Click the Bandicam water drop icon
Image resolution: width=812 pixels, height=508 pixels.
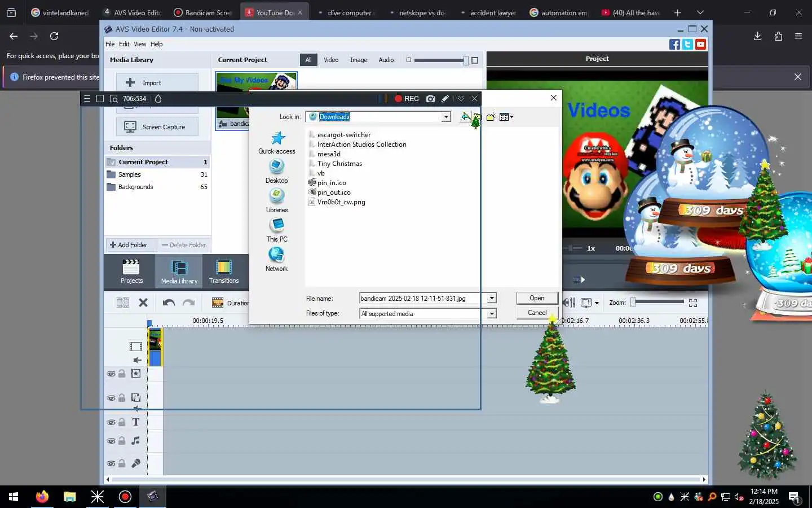158,99
